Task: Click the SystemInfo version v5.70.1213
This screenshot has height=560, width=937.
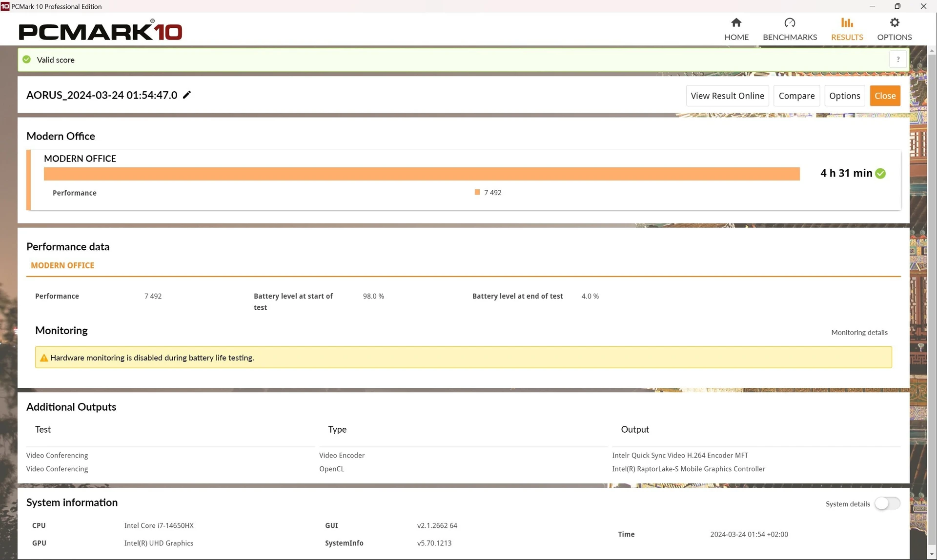Action: (x=434, y=543)
